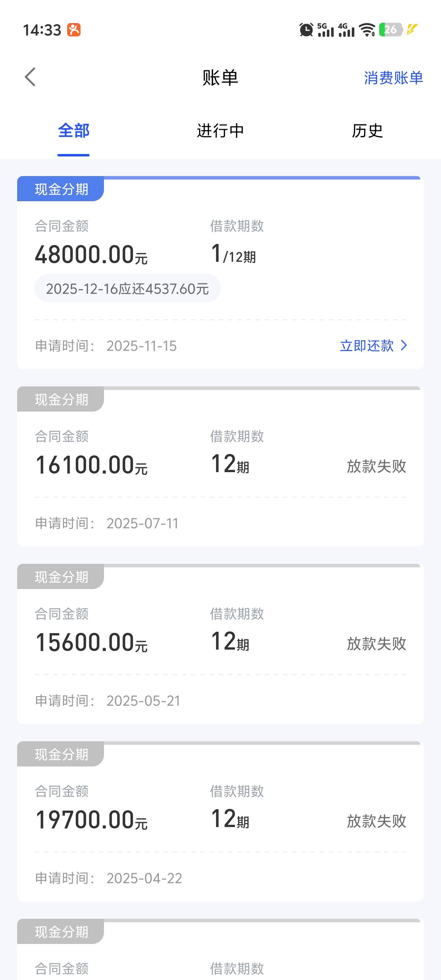
Task: Open the 19700.00元 loan card
Action: pos(220,821)
